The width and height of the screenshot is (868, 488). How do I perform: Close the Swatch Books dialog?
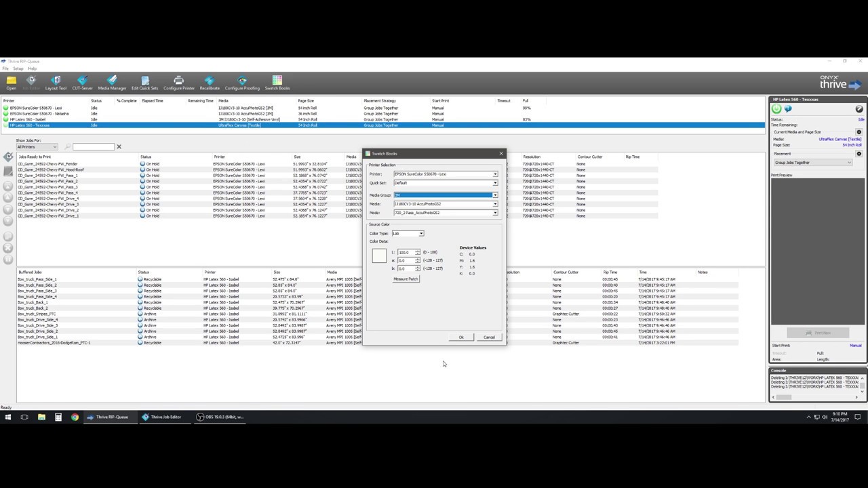tap(501, 154)
